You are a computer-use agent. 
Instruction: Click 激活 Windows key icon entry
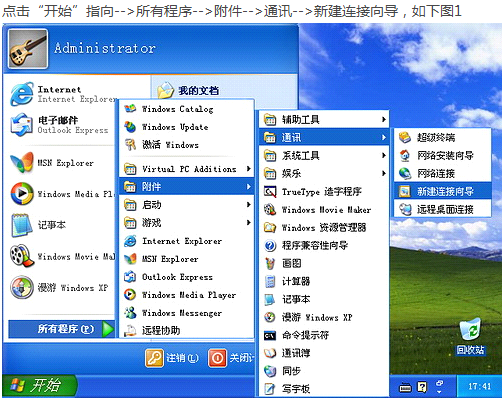187,145
